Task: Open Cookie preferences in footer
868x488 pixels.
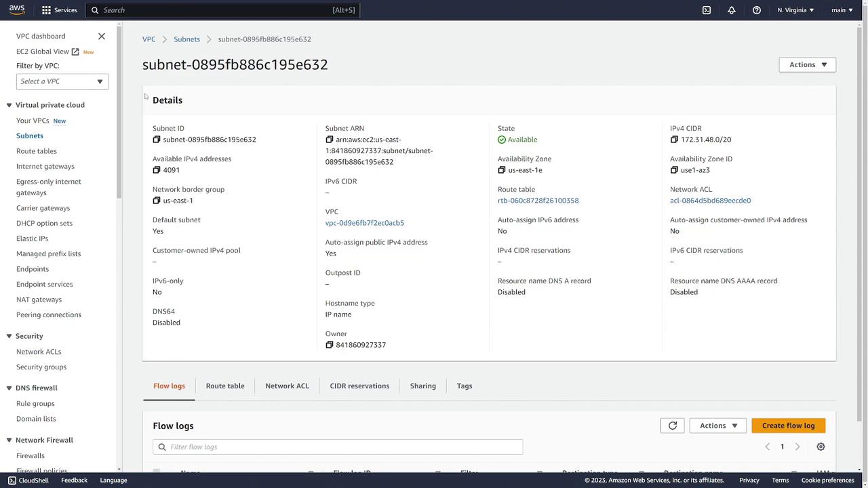Action: coord(827,481)
